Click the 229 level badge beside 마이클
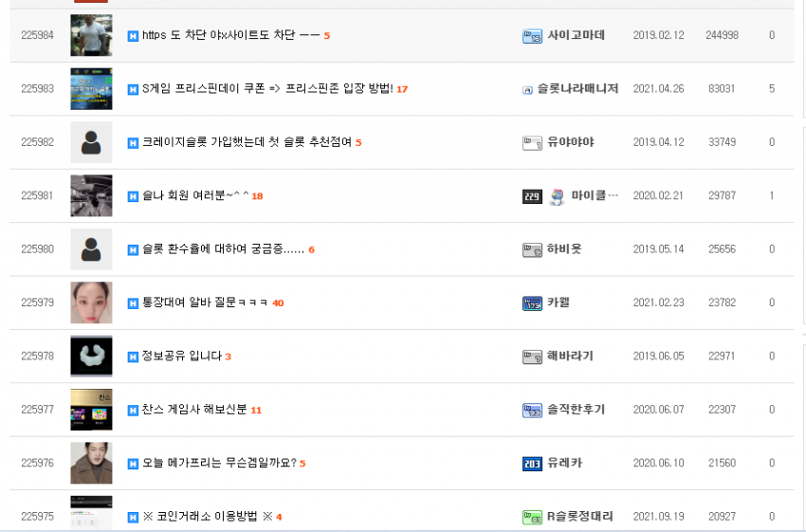806x532 pixels. click(532, 196)
